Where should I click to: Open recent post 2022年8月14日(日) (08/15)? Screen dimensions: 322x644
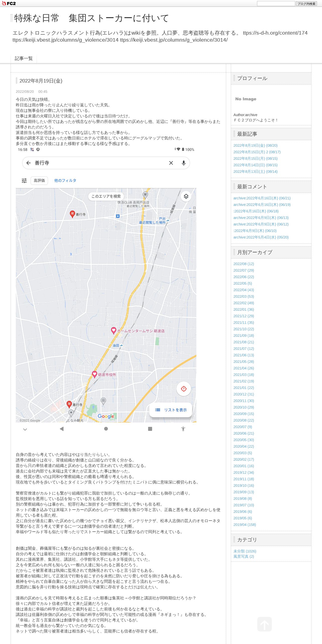256,165
